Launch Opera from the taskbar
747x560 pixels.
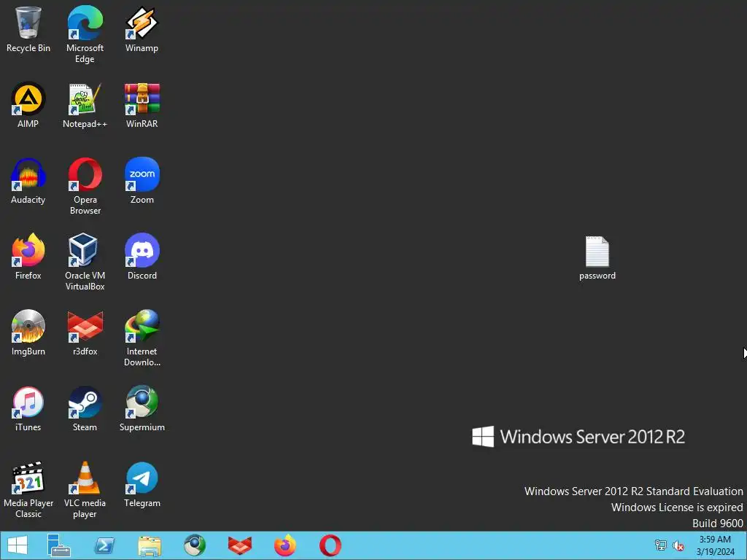click(330, 545)
